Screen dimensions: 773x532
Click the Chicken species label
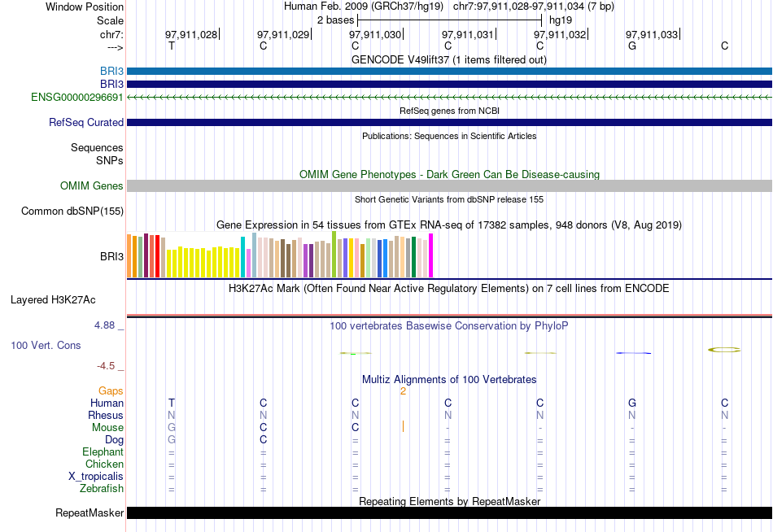[x=104, y=464]
